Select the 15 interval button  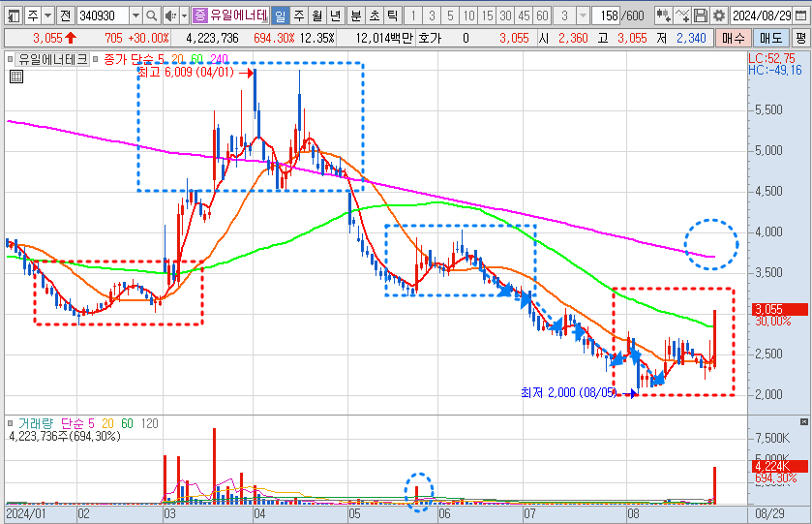tap(488, 16)
